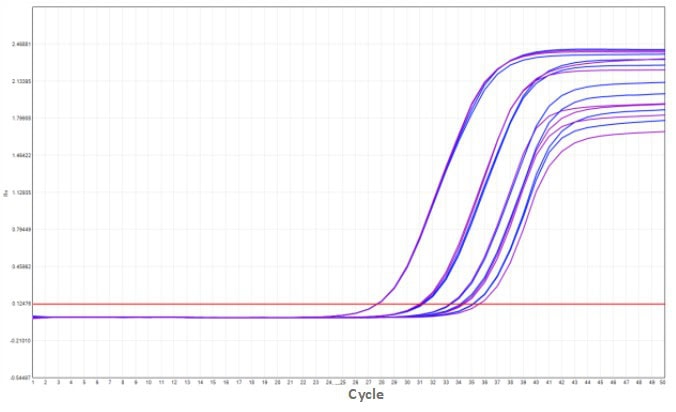The image size is (676, 412).
Task: Click cycle number 35 on x-axis
Action: 472,382
